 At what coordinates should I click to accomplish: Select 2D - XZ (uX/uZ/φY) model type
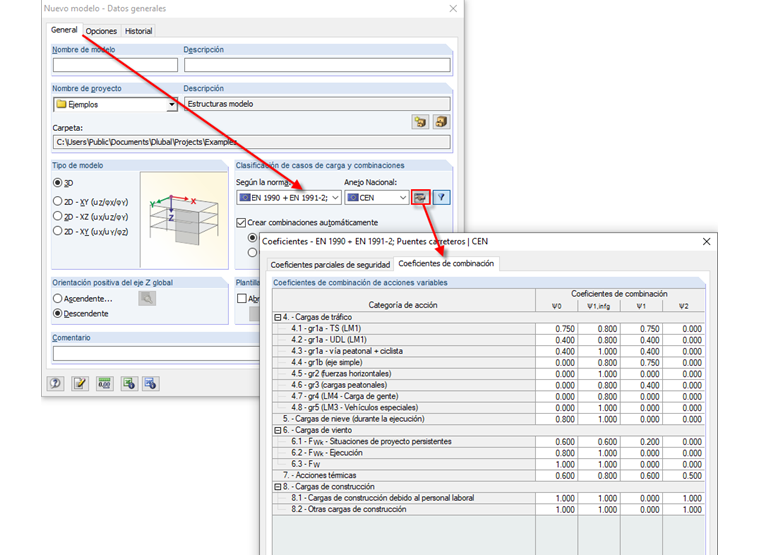pos(58,216)
